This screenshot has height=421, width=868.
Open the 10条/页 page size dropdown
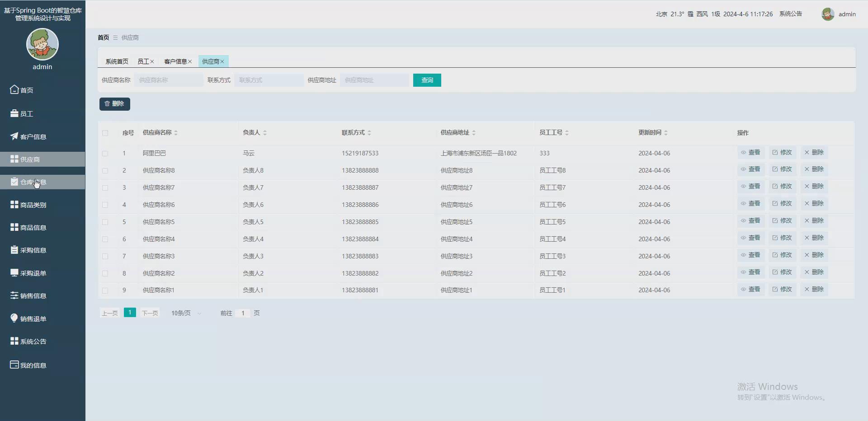point(185,313)
